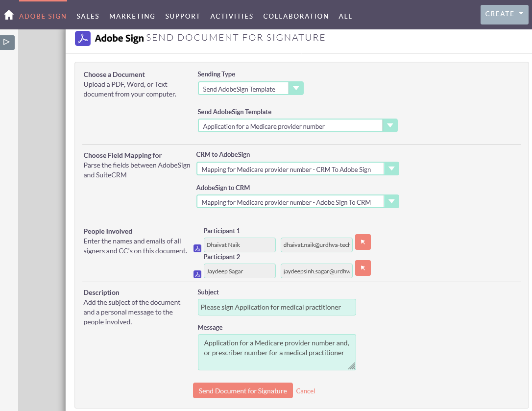
Task: Open the ALL menu
Action: click(345, 16)
